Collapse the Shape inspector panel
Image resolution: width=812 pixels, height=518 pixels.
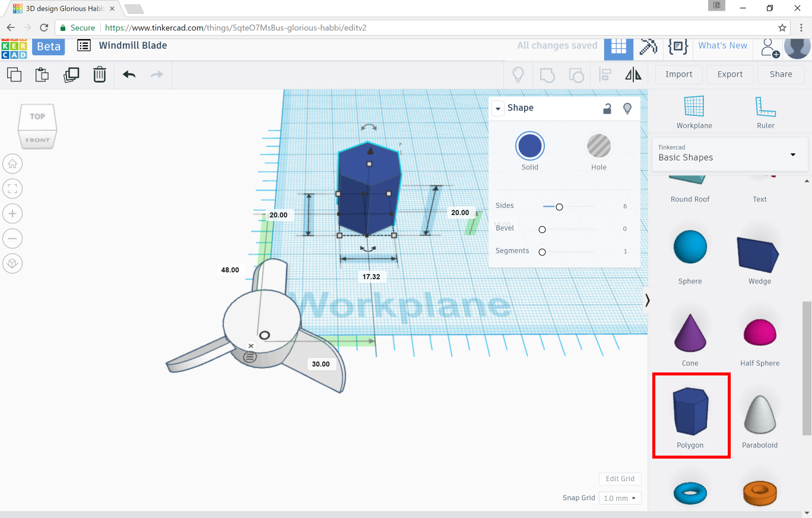497,108
